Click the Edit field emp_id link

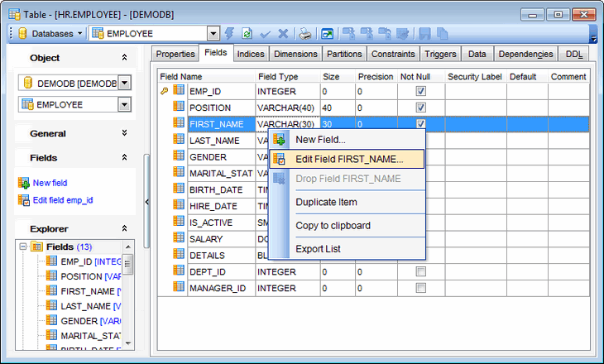pyautogui.click(x=61, y=199)
